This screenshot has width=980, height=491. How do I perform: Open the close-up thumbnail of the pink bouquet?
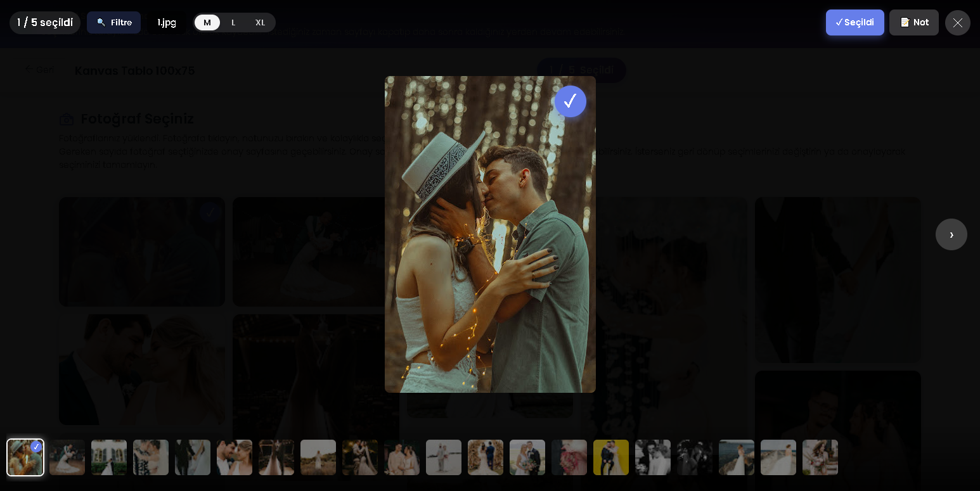[569, 457]
